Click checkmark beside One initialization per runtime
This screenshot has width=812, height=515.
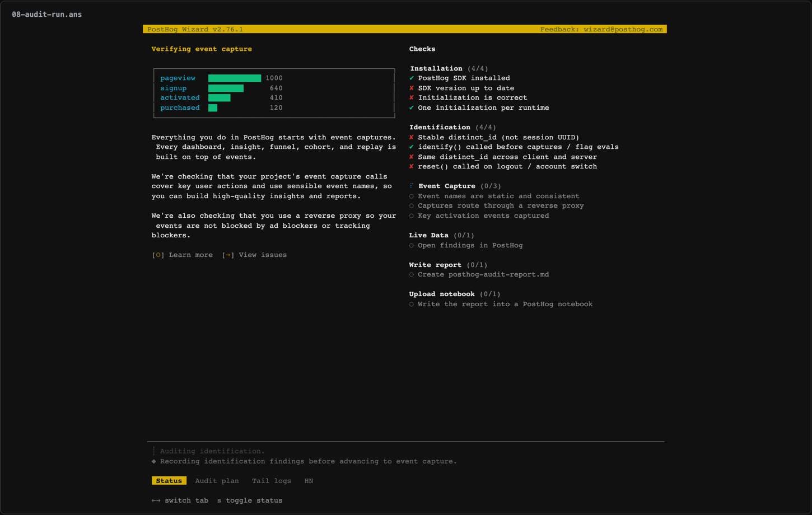point(412,107)
